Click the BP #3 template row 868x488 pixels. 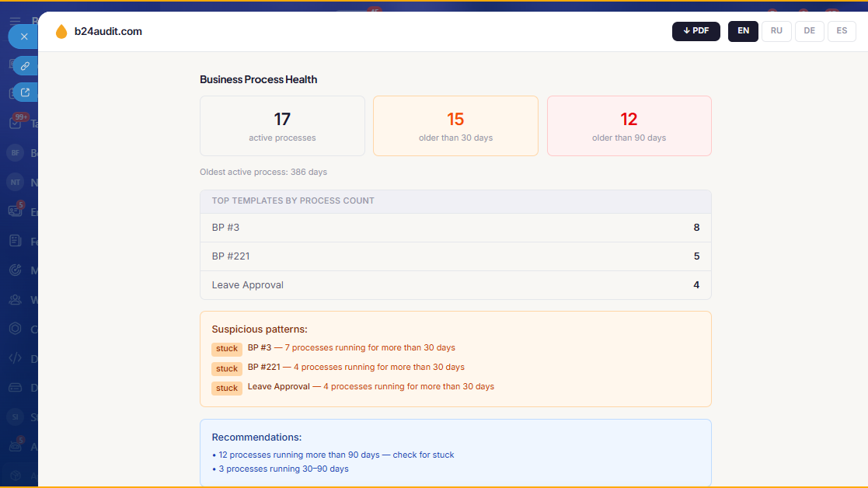455,228
